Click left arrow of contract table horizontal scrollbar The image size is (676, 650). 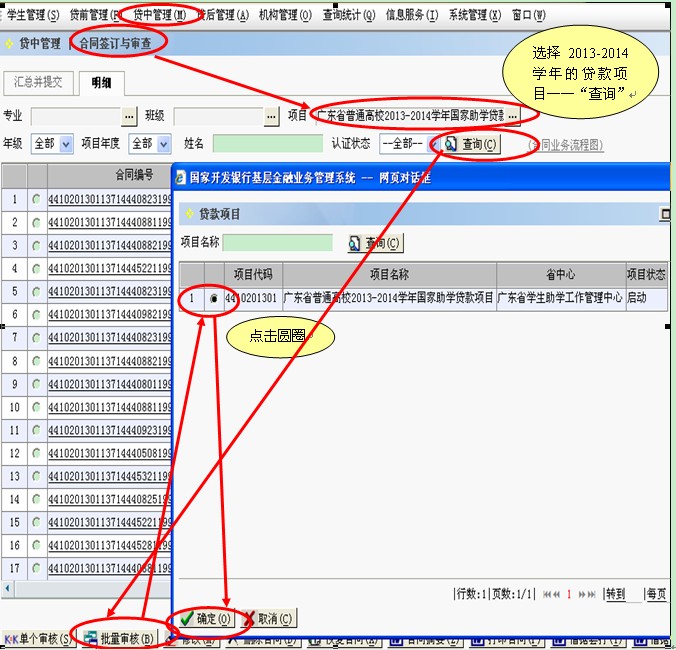[7, 588]
